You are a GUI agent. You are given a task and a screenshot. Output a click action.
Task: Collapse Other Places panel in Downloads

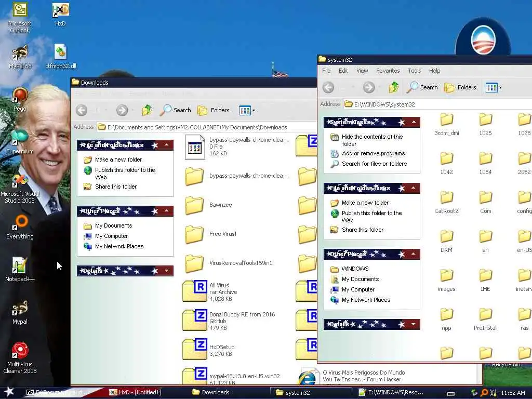click(x=167, y=211)
